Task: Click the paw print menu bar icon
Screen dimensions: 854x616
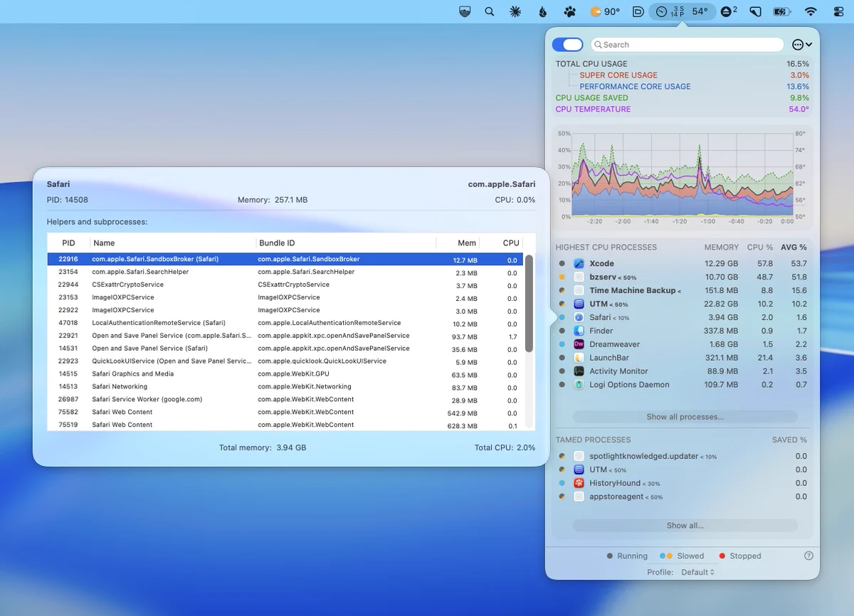Action: (x=569, y=11)
